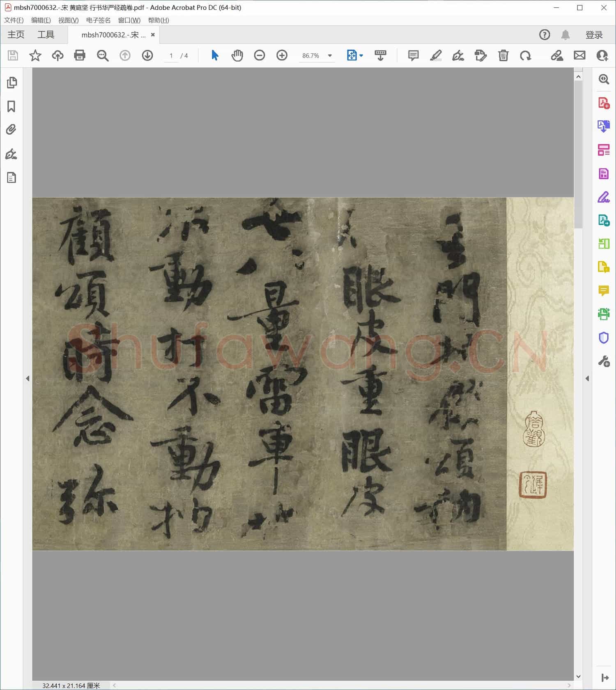
Task: Close the mbsh7000632 document tab
Action: pyautogui.click(x=153, y=35)
